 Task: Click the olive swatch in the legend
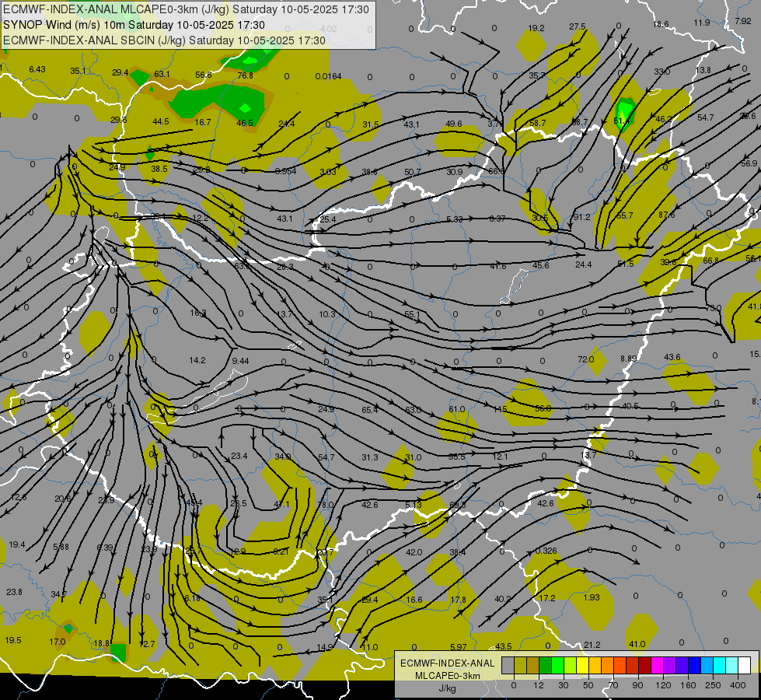(521, 666)
